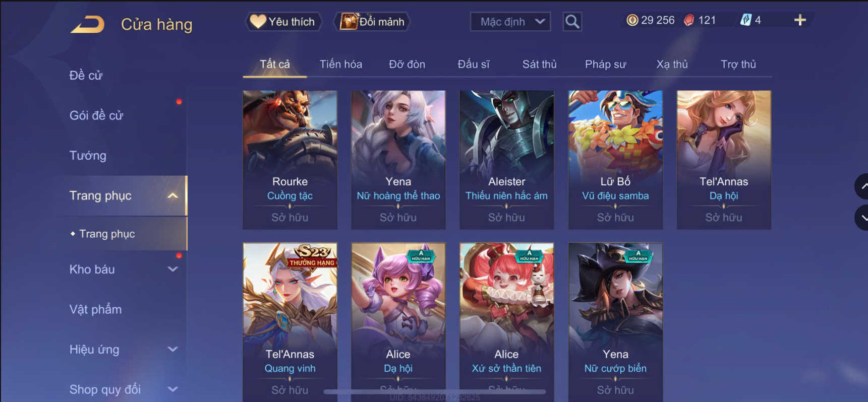Click the back arrow next to Cửa hàng
This screenshot has width=868, height=402.
(x=87, y=24)
